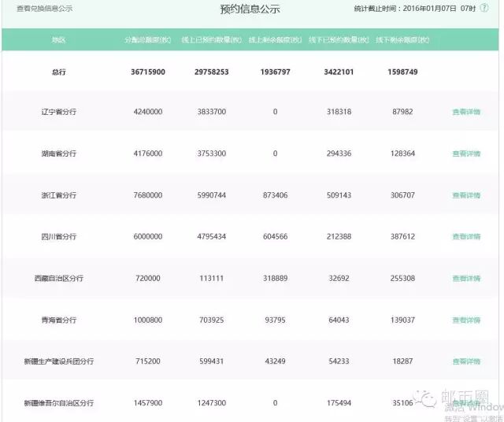Viewport: 504px width, 422px height.
Task: View details for 青海省分行
Action: 466,320
